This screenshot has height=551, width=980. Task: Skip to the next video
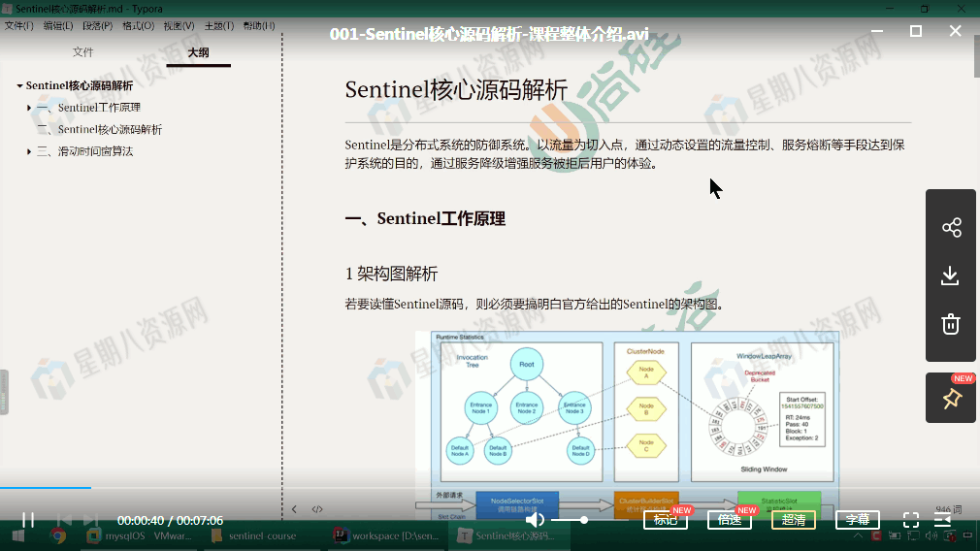click(90, 520)
